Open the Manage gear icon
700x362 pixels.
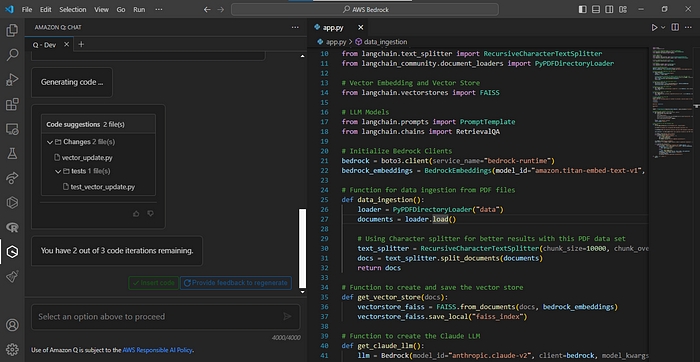pyautogui.click(x=12, y=349)
